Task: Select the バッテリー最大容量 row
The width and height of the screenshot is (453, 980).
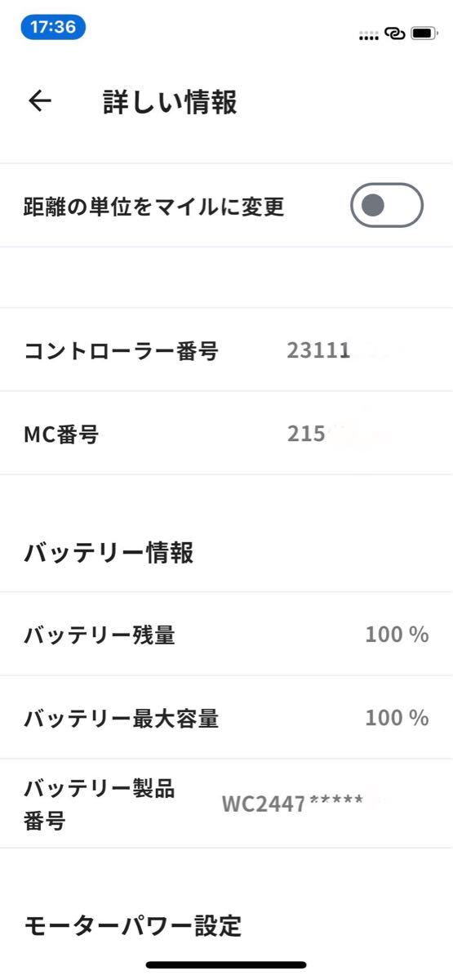Action: coord(226,718)
